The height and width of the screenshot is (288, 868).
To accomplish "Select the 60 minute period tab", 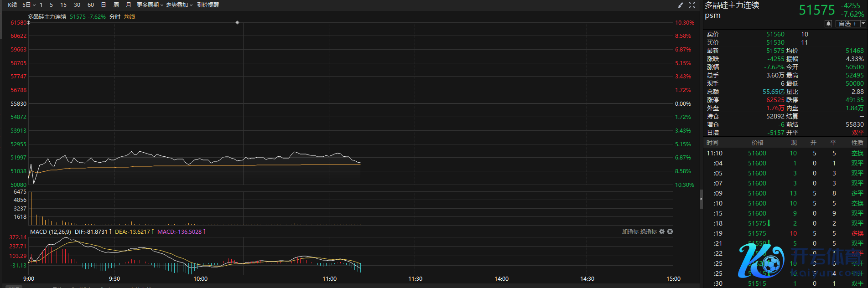I will 91,5.
